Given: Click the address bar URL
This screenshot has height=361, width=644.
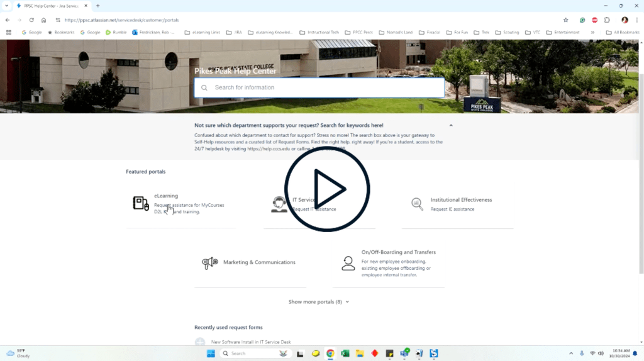Looking at the screenshot, I should tap(121, 19).
